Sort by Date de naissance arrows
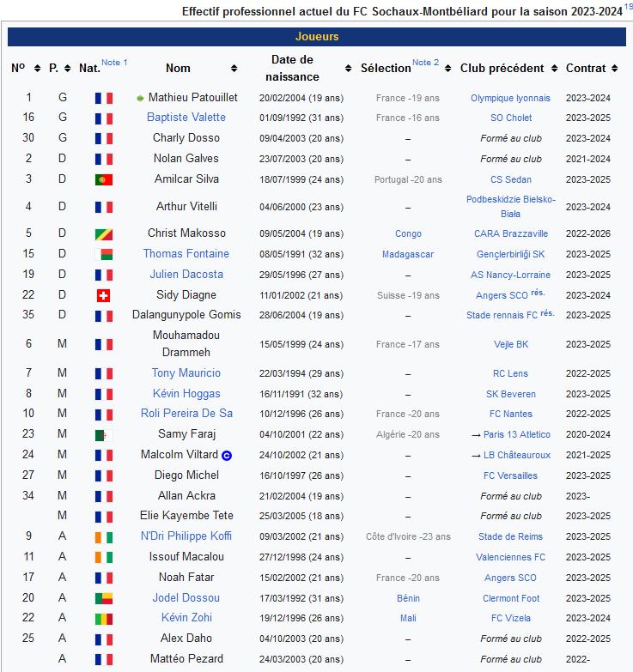Viewport: 633px width, 672px height. [x=348, y=69]
